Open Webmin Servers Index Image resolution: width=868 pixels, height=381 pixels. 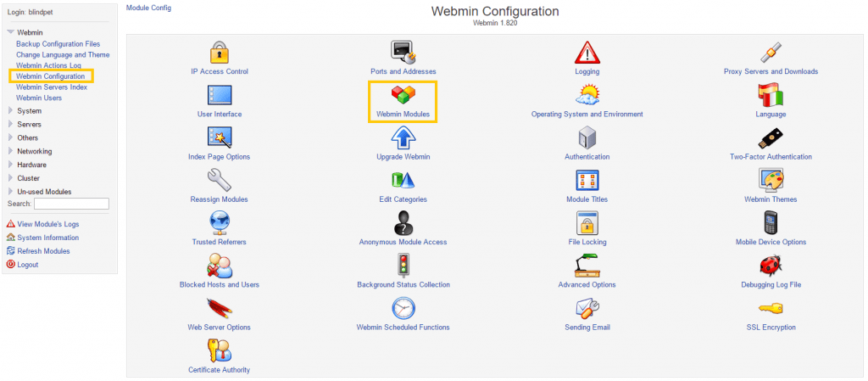(x=52, y=87)
